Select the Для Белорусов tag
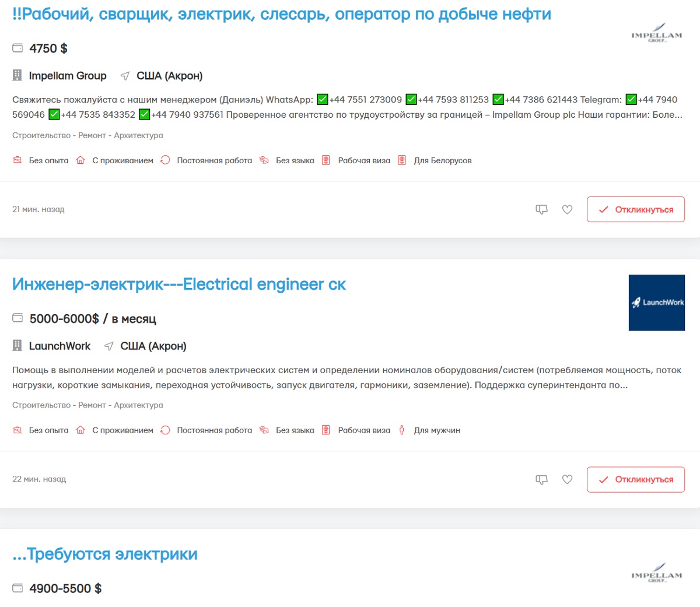 442,160
